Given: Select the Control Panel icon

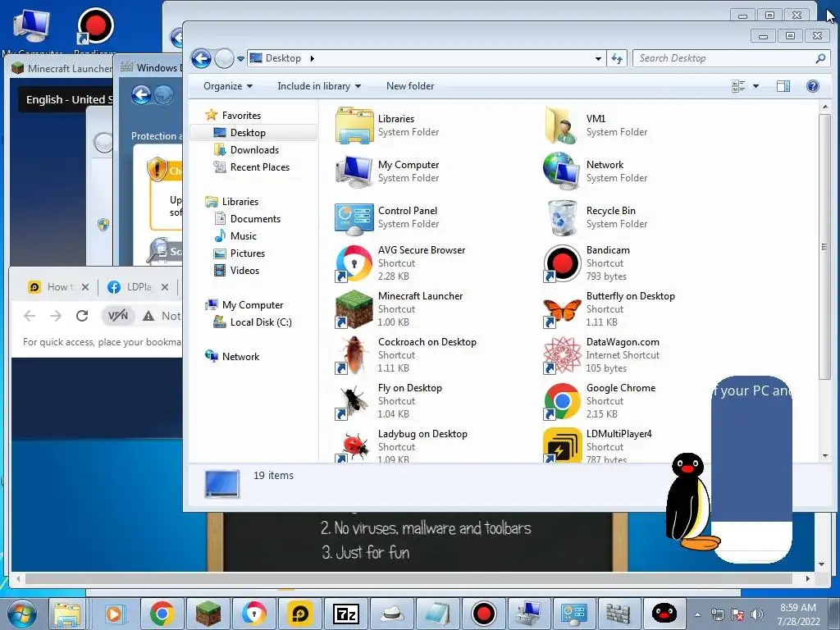Looking at the screenshot, I should pos(354,217).
